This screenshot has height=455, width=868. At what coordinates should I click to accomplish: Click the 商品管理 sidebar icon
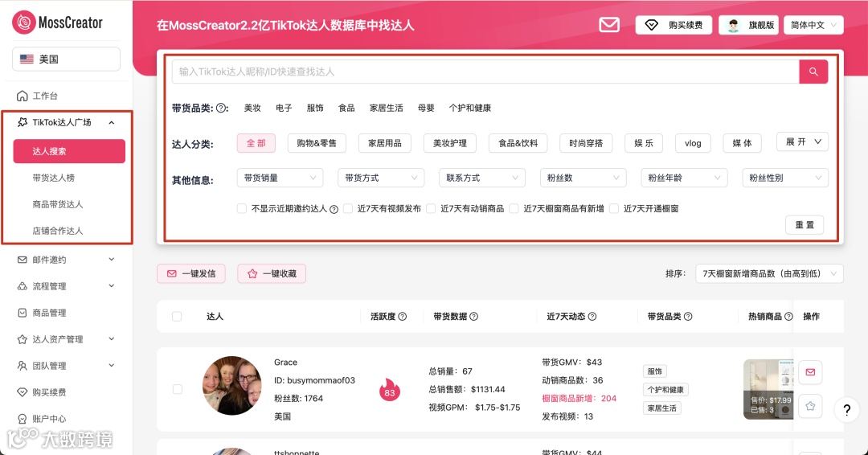pyautogui.click(x=23, y=313)
